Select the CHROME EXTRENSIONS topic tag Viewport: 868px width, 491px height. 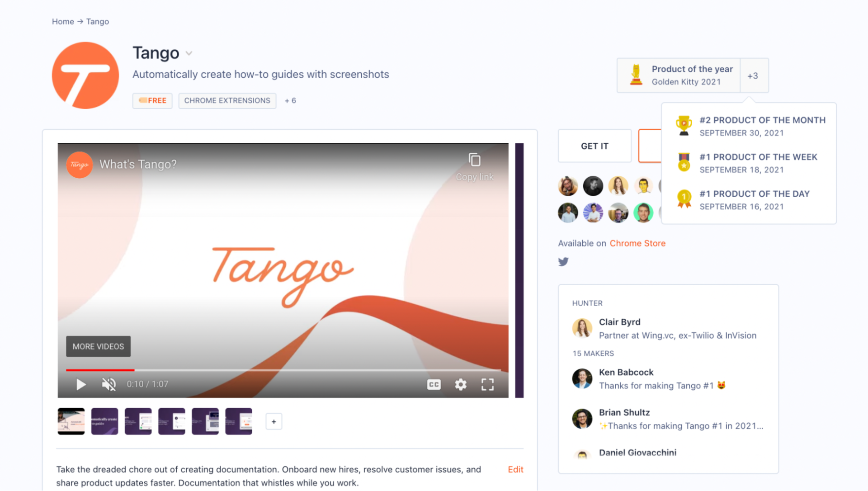point(227,100)
